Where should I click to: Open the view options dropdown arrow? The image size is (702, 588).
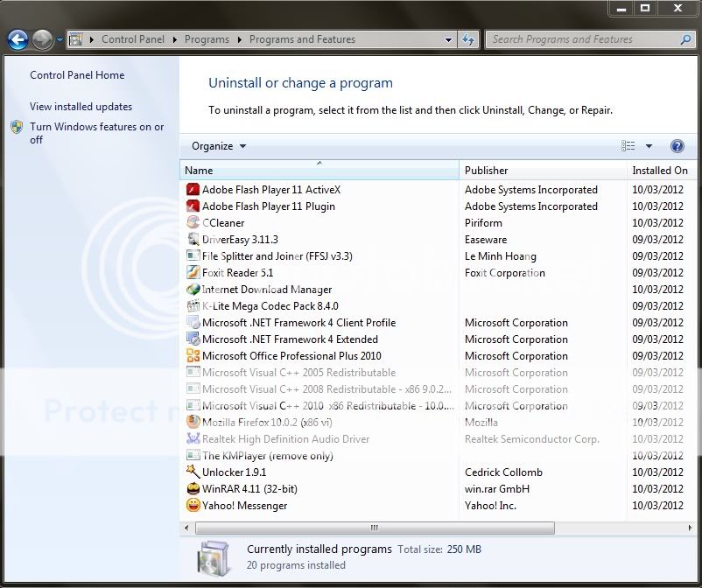coord(649,146)
